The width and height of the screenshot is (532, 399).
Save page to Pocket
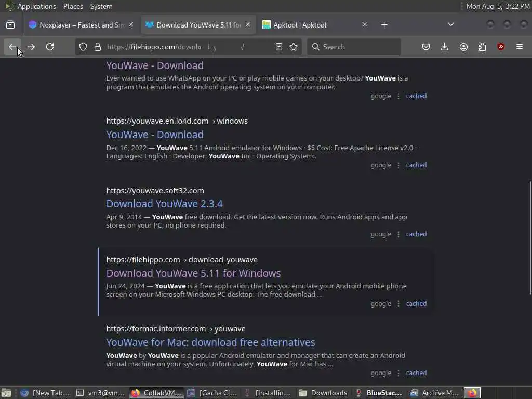(x=426, y=47)
